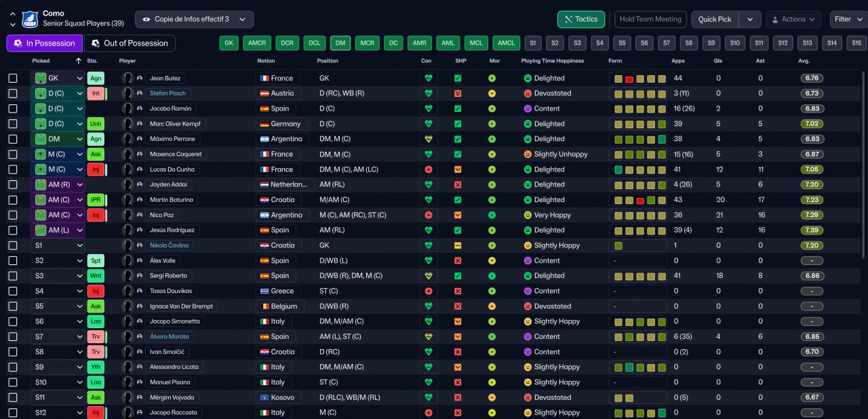Click the Como club badge icon
This screenshot has width=868, height=419.
pyautogui.click(x=30, y=19)
